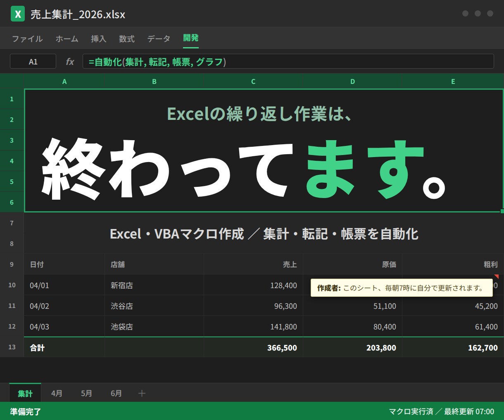Select row 12 header
504x420 pixels.
(12, 326)
